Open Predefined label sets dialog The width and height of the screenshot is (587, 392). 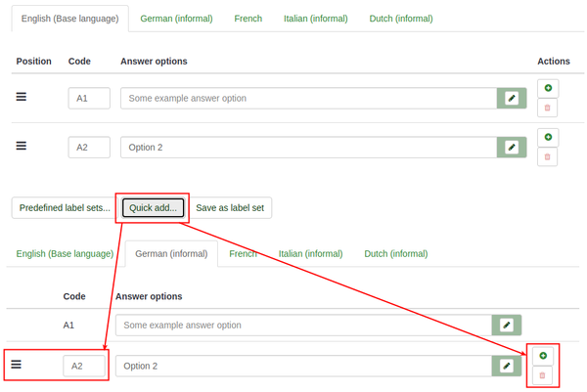65,207
